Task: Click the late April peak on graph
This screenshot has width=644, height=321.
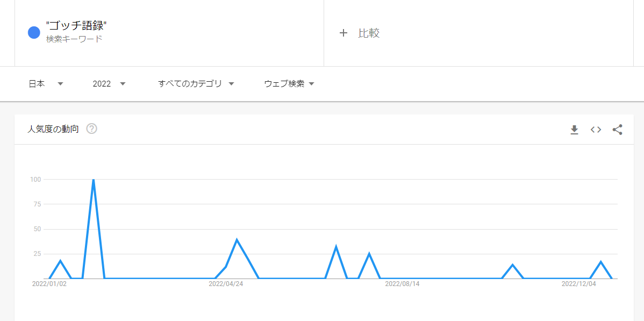Action: [x=237, y=240]
